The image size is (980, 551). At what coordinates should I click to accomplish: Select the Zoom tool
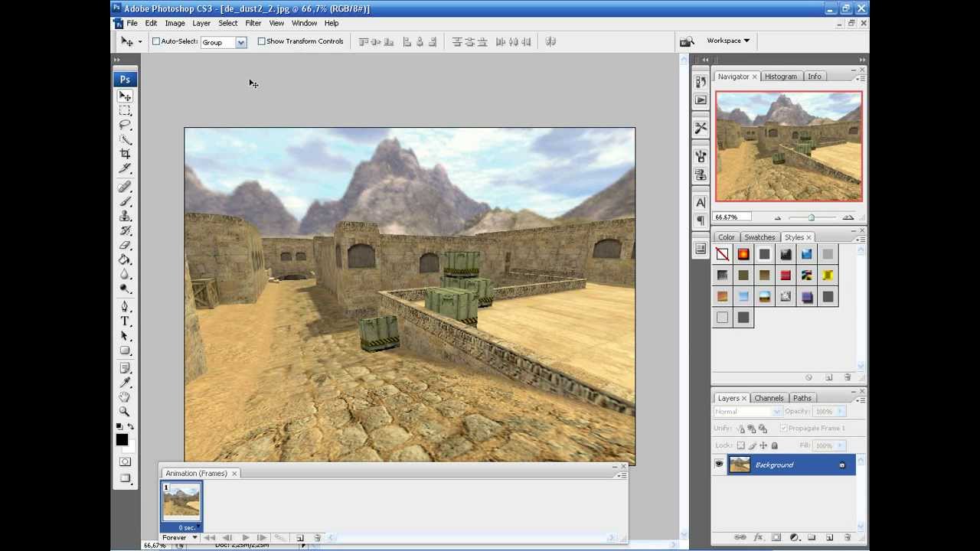(125, 412)
